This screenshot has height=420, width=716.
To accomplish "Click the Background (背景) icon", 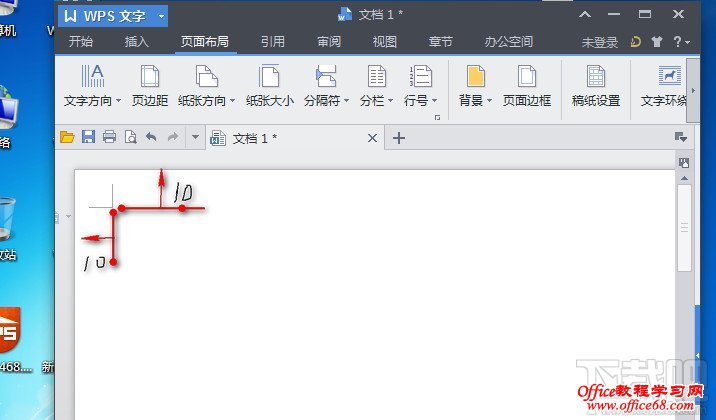I will (475, 76).
